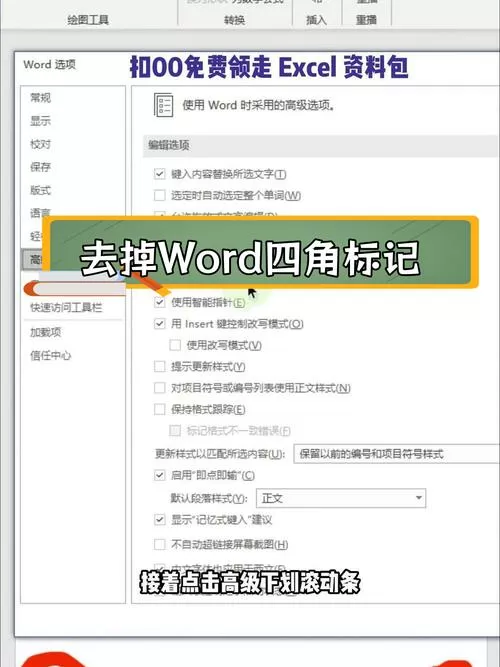
Task: Click the 绘图工具 ribbon group label
Action: click(x=88, y=20)
